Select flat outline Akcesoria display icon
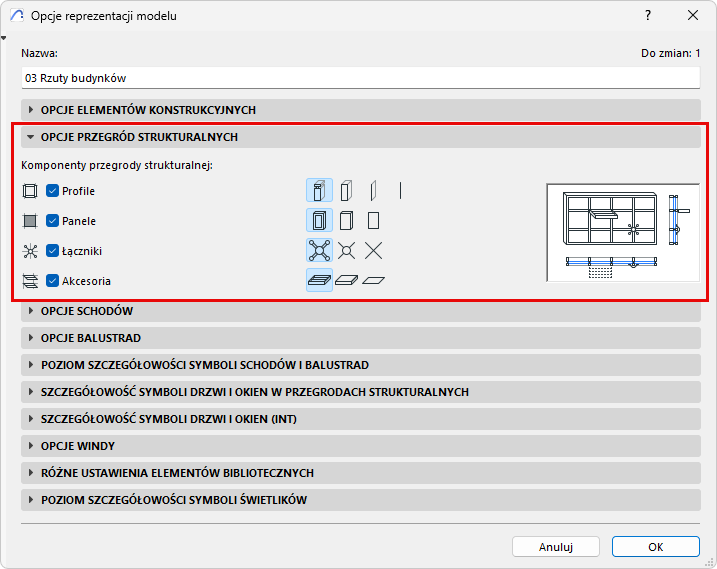The image size is (717, 569). pyautogui.click(x=373, y=280)
